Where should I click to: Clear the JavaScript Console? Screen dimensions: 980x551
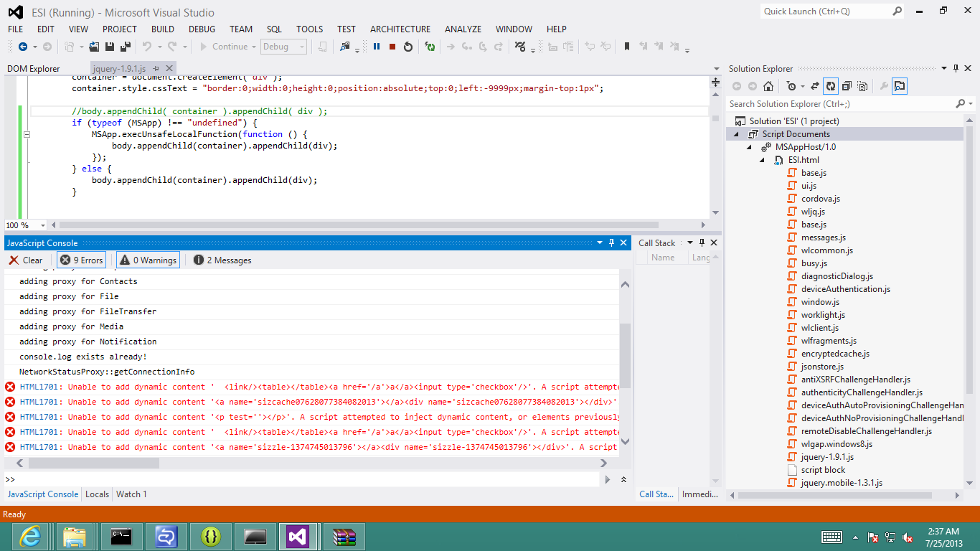coord(26,260)
